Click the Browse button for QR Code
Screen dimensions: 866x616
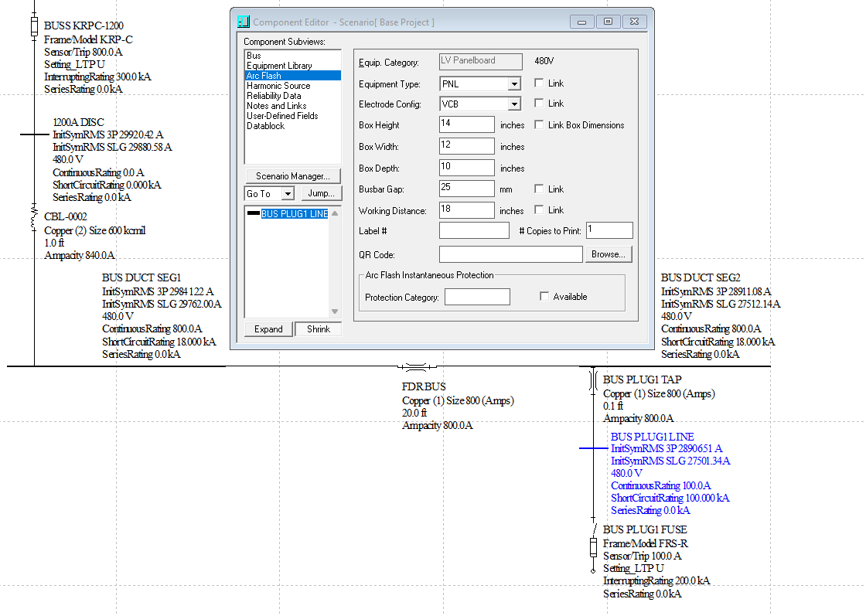[x=609, y=254]
